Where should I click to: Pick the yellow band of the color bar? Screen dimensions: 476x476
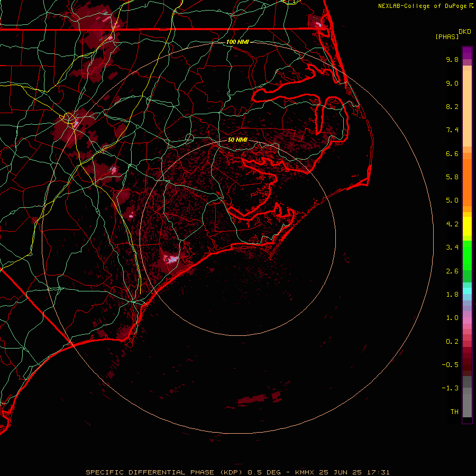coord(467,226)
